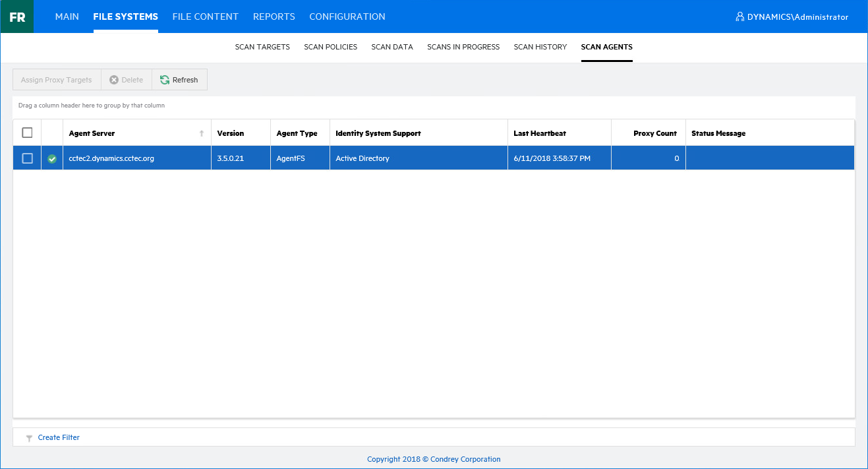Switch to the Scan Policies tab
This screenshot has height=469, width=868.
330,47
